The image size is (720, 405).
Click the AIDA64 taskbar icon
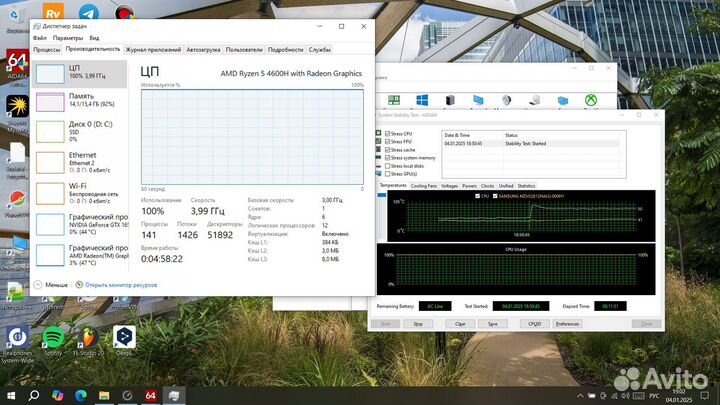point(152,395)
